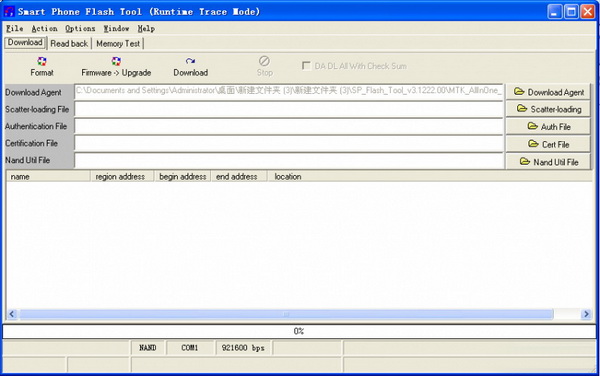Click the Smart Phone Flash Tool title bar icon
600x376 pixels.
tap(9, 11)
